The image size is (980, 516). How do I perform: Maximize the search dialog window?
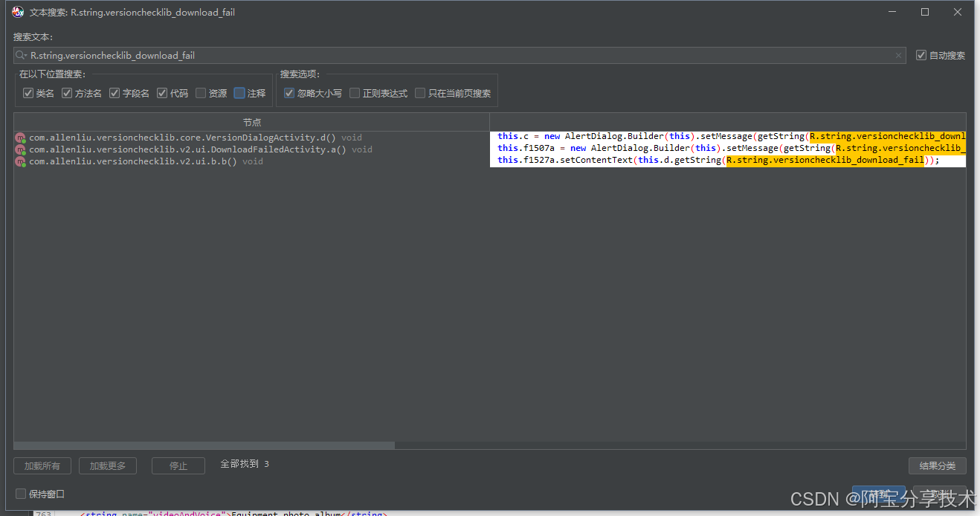pyautogui.click(x=925, y=12)
